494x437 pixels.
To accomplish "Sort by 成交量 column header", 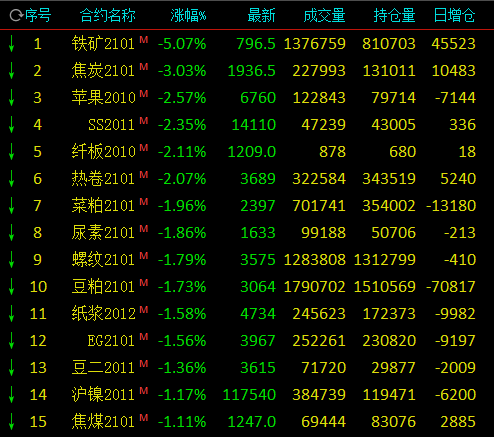I will click(324, 15).
